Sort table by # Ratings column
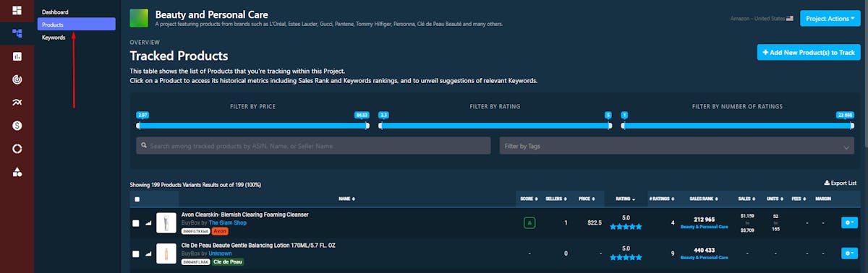The height and width of the screenshot is (273, 868). pos(663,199)
